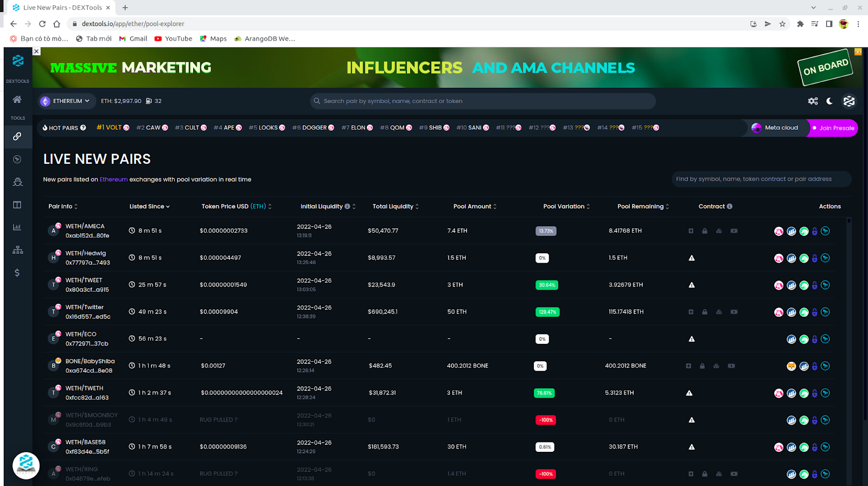This screenshot has height=486, width=868.
Task: Sort by Pool Amount column
Action: 475,206
